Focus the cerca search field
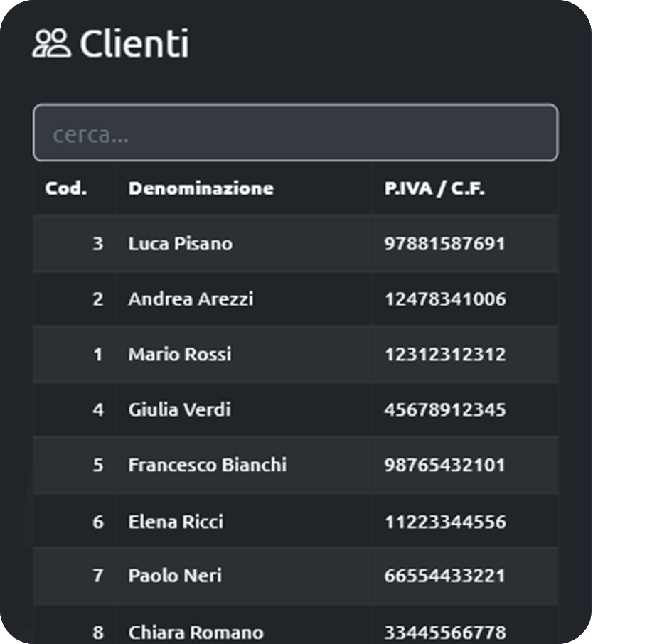Screen dimensions: 657x644 coord(295,134)
